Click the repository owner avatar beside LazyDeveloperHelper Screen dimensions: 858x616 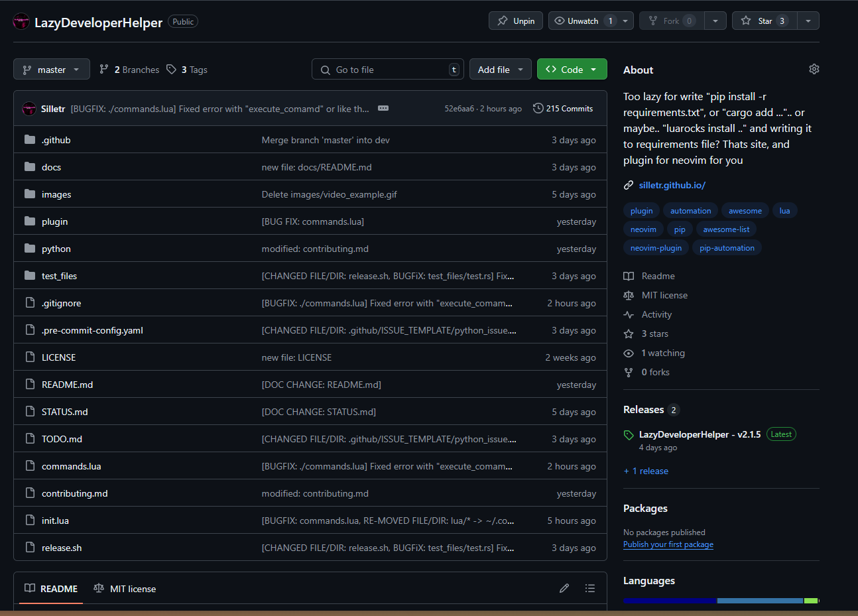coord(21,22)
